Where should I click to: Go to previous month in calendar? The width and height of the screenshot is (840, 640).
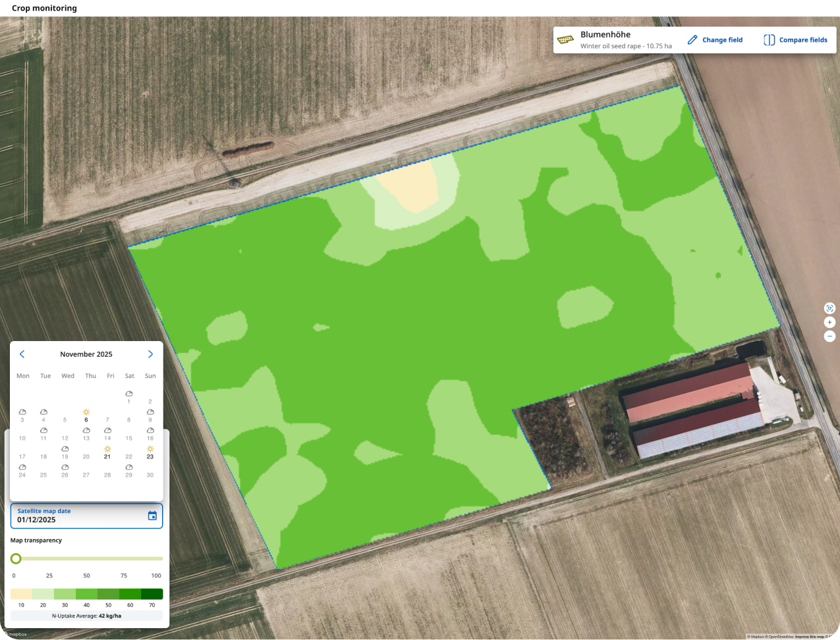click(x=22, y=354)
